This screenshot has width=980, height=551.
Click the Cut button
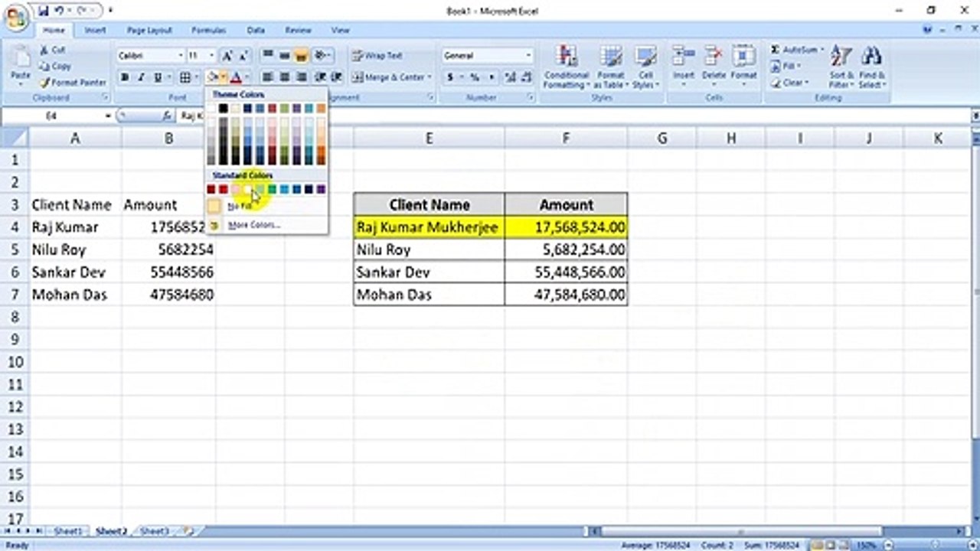(54, 50)
